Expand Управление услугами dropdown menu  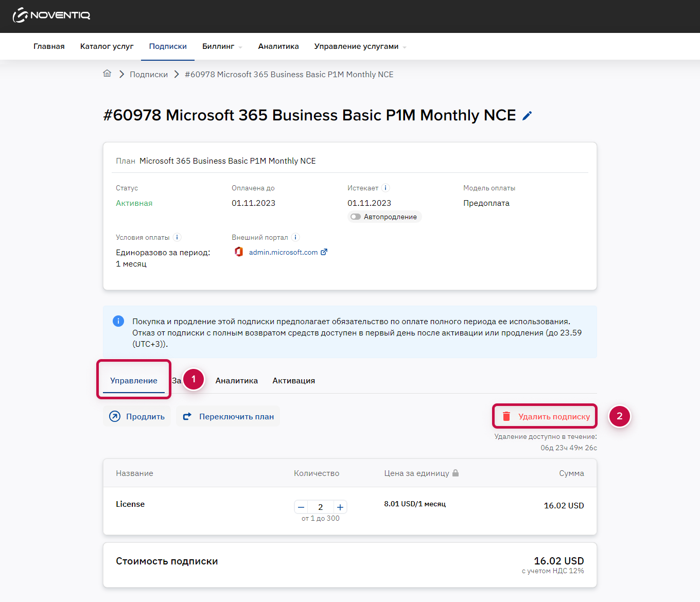(x=360, y=46)
